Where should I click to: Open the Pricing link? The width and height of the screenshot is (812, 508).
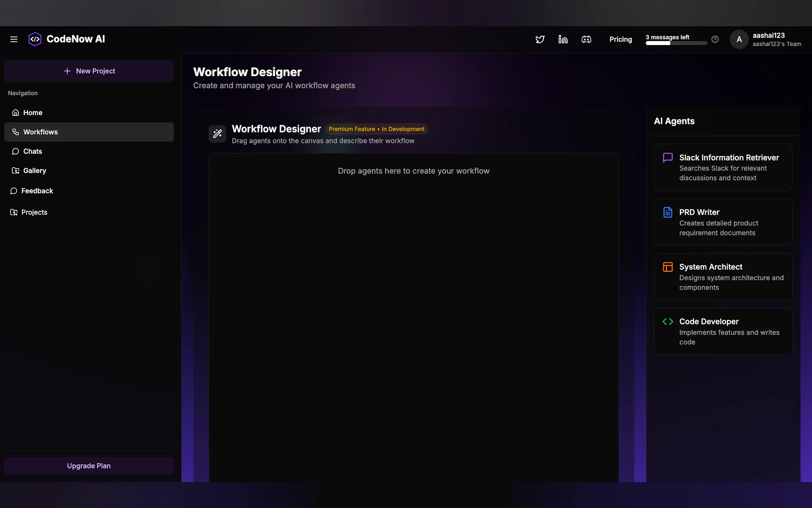coord(620,39)
